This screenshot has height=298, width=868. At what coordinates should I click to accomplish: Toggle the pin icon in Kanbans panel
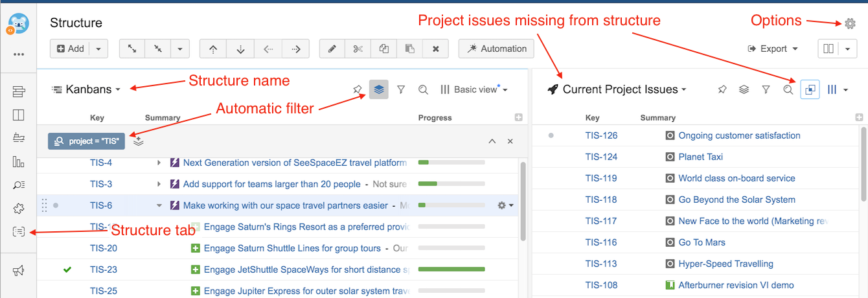point(358,89)
